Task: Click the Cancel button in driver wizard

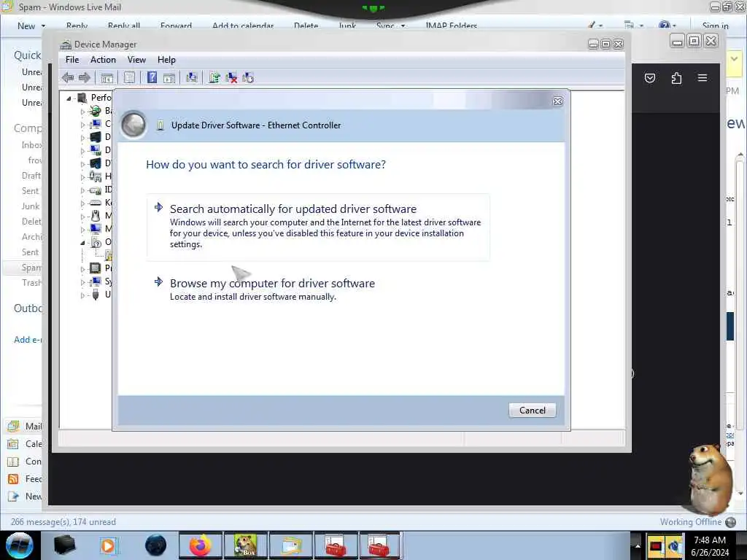Action: coord(532,411)
